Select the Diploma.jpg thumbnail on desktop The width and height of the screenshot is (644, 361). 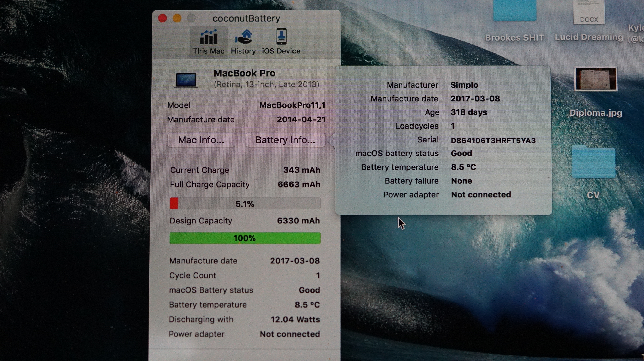click(596, 79)
